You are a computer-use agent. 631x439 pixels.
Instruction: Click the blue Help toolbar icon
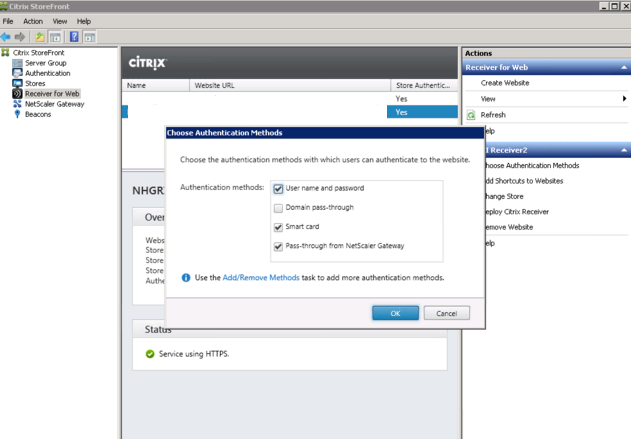[x=73, y=37]
